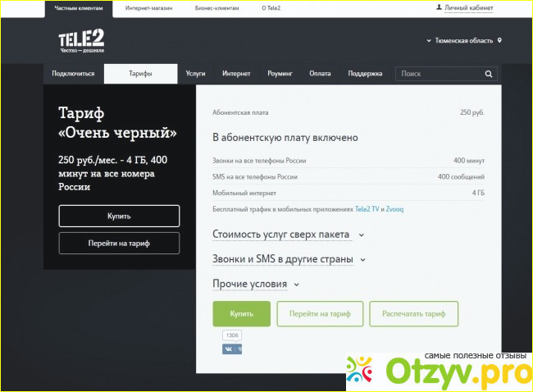The width and height of the screenshot is (533, 392).
Task: Open the Подключиться menu
Action: pyautogui.click(x=73, y=74)
